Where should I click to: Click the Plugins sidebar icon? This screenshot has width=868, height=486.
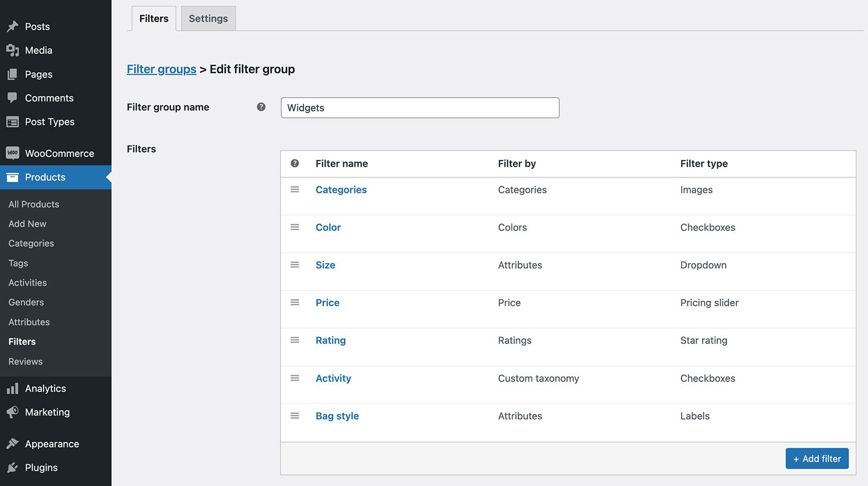point(13,467)
